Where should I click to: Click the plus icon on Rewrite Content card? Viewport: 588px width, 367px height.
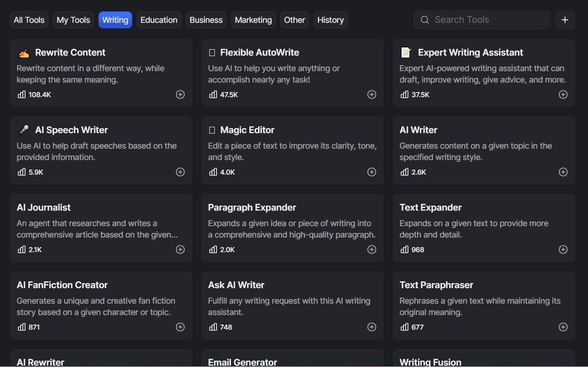(x=181, y=94)
